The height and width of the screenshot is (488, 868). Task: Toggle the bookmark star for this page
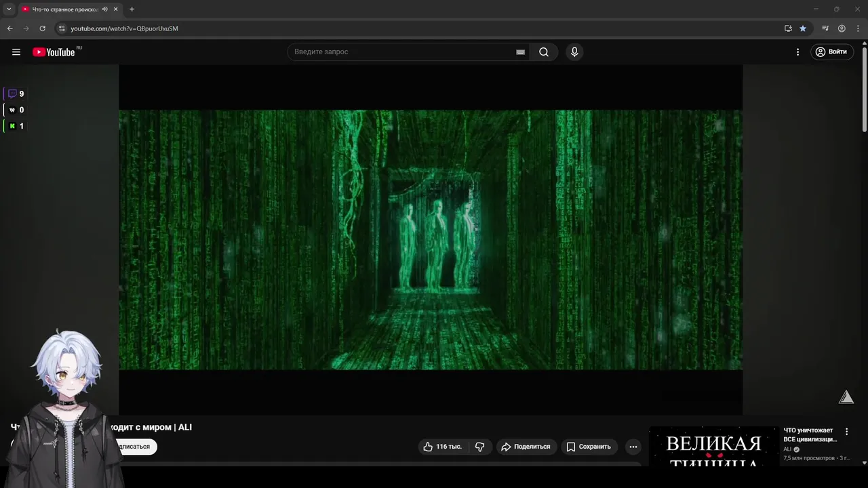803,28
